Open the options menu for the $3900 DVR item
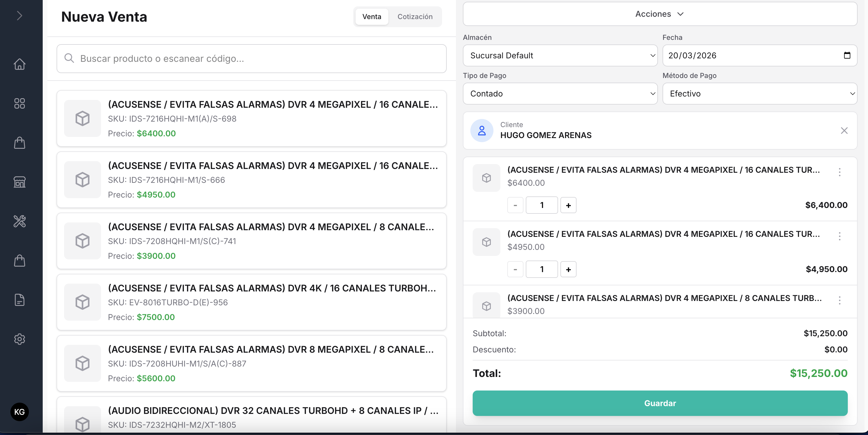Screen dimensions: 868x435 click(840, 300)
